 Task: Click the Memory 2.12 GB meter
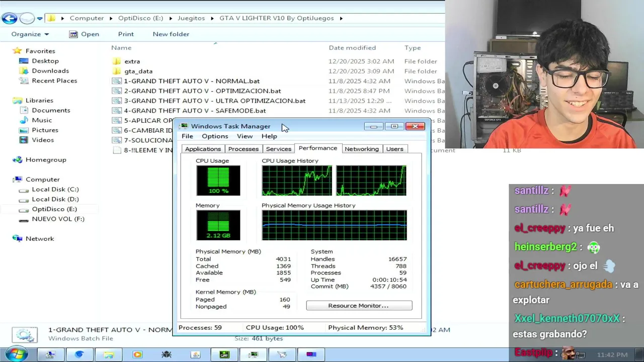tap(218, 225)
